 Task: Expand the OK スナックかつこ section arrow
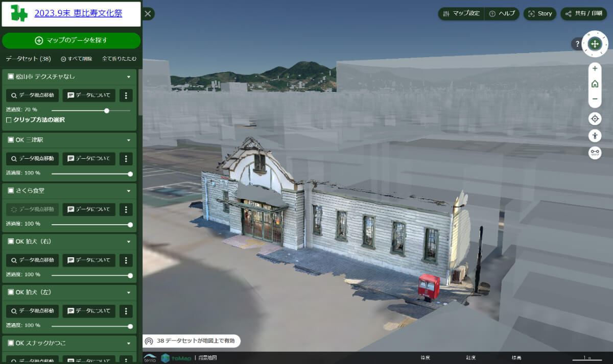[129, 343]
